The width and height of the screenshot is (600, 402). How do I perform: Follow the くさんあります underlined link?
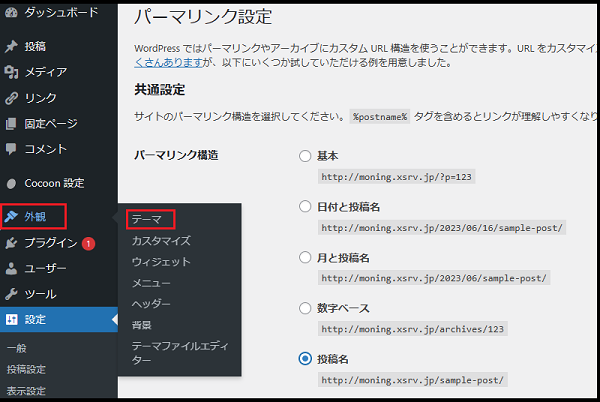[168, 62]
